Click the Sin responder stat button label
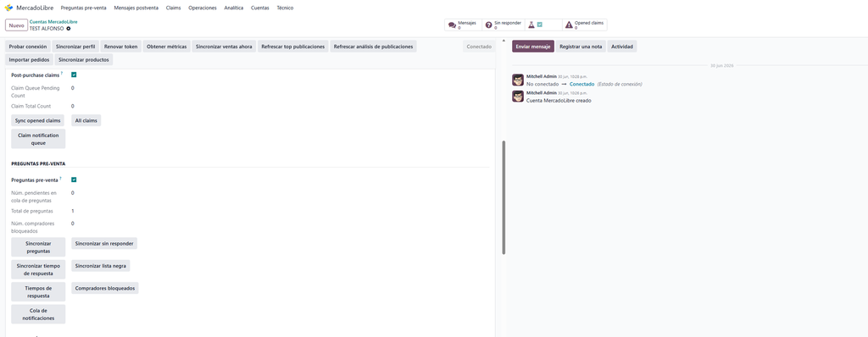868x337 pixels. click(x=508, y=23)
